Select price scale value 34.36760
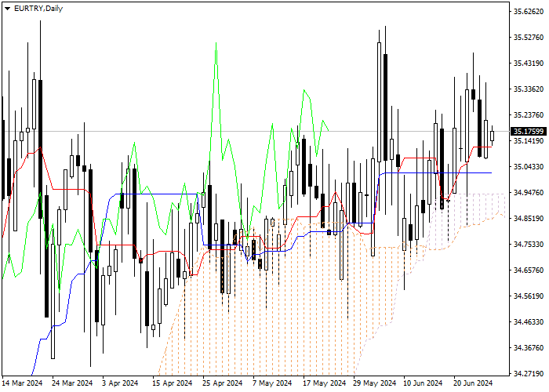Viewport: 549px width, 392px height. [529, 348]
